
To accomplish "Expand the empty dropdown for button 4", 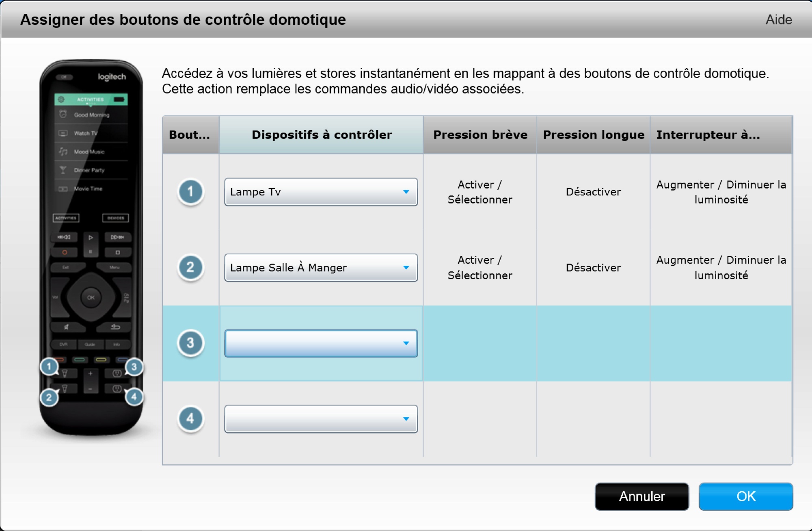I will [x=321, y=419].
